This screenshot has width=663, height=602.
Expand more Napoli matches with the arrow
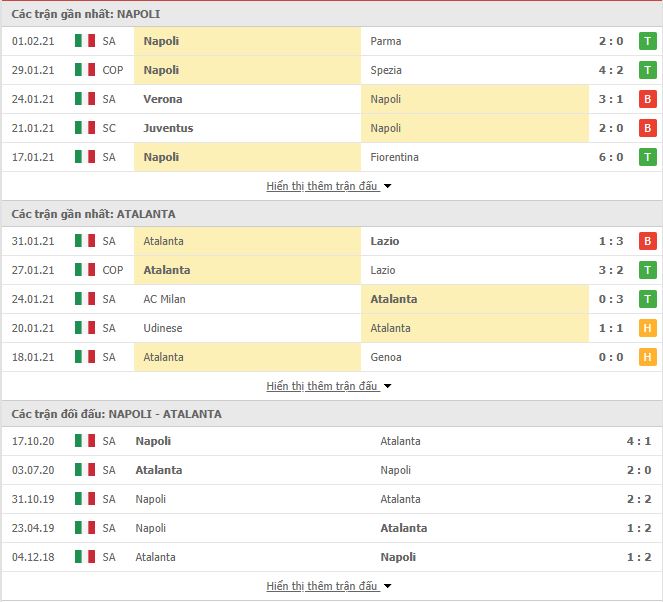(387, 186)
